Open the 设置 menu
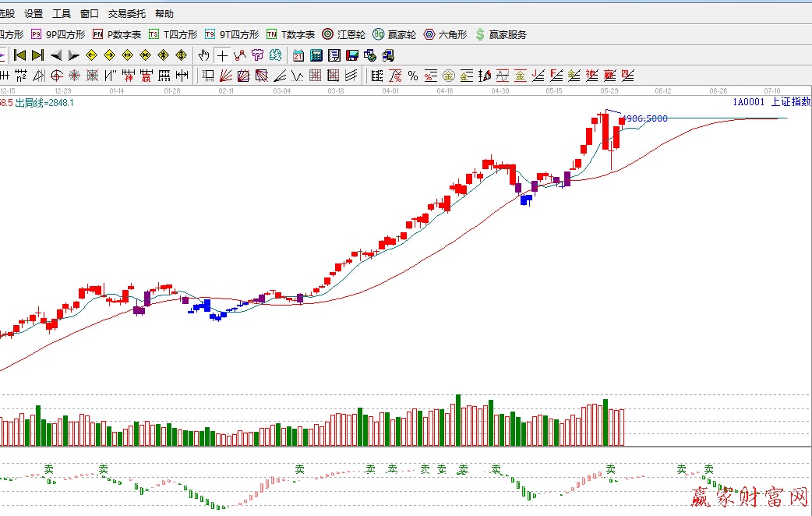 click(x=34, y=14)
